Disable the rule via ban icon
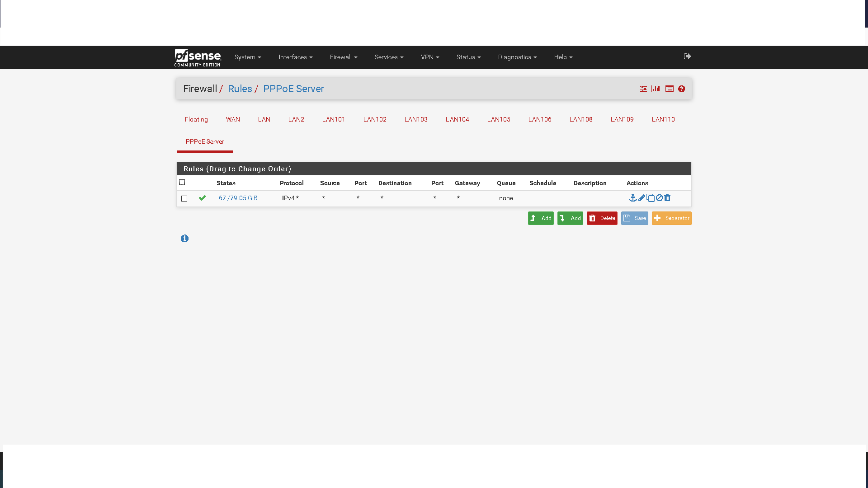 [x=660, y=198]
